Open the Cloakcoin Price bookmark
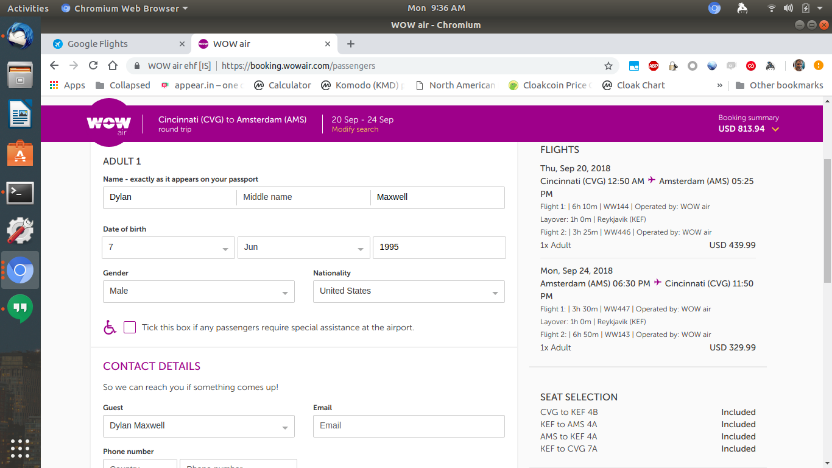The image size is (832, 468). click(x=550, y=85)
